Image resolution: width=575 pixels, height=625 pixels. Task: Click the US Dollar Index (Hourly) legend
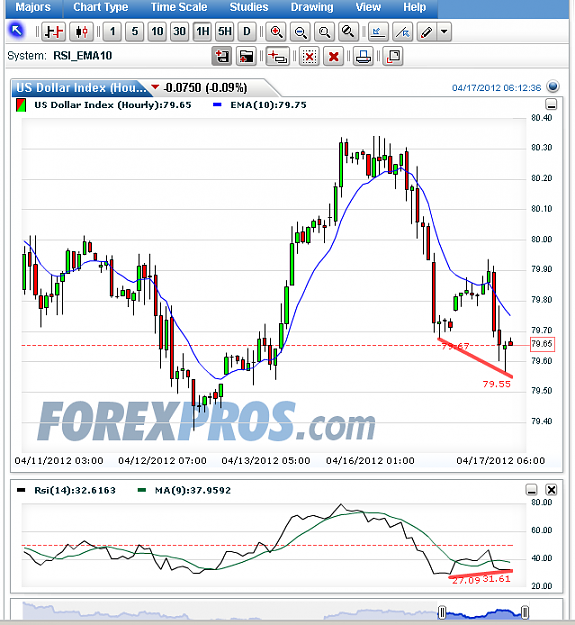113,105
